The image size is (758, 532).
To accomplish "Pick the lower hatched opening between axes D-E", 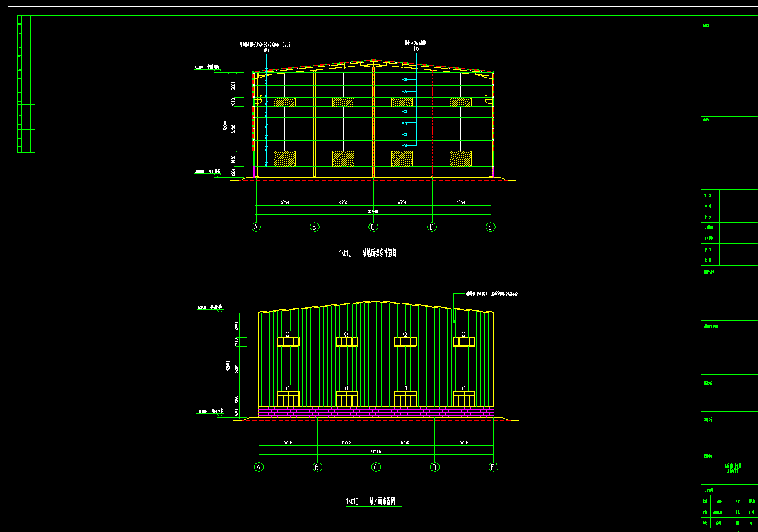I will click(460, 159).
